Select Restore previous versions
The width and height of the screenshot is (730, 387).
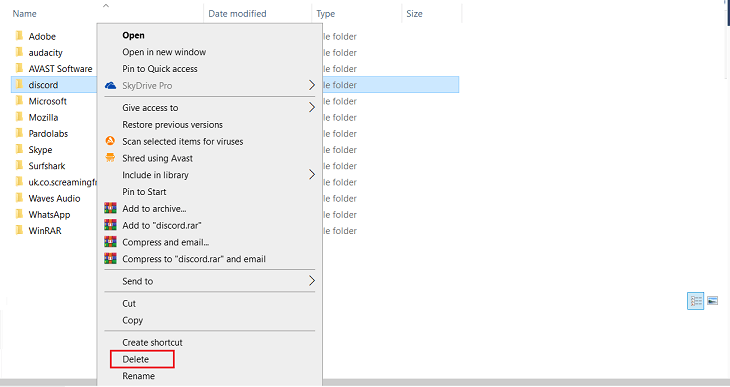pyautogui.click(x=172, y=125)
